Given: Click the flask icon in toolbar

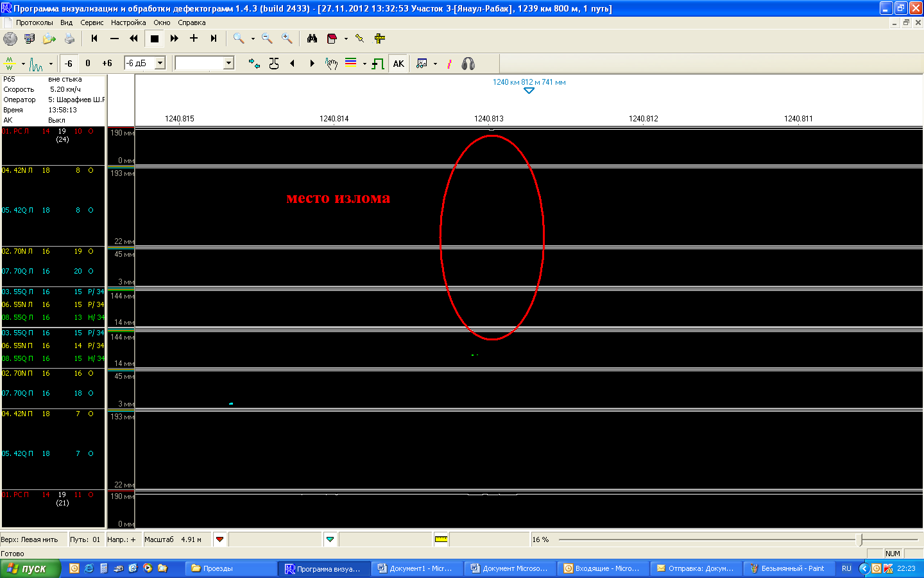Looking at the screenshot, I should [274, 64].
